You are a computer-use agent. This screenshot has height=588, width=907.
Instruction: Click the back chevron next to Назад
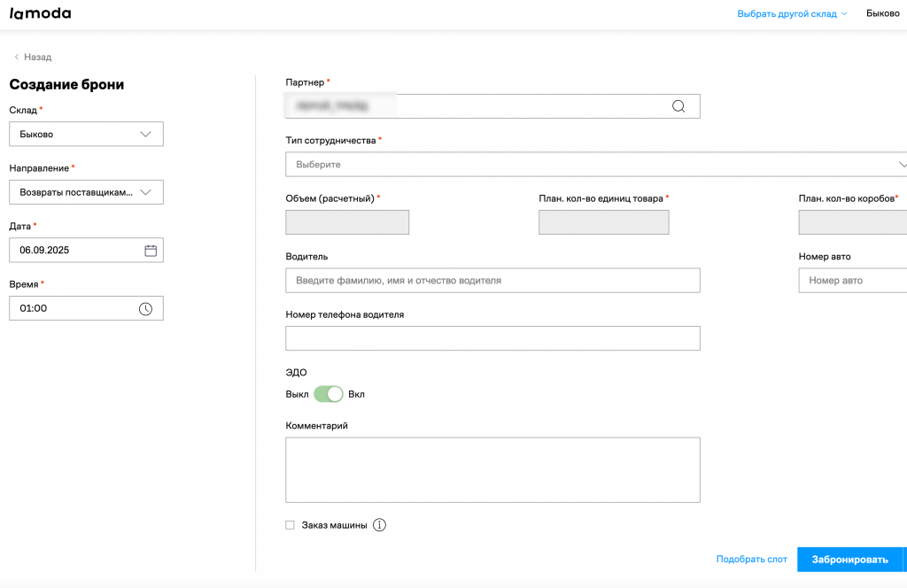click(16, 57)
